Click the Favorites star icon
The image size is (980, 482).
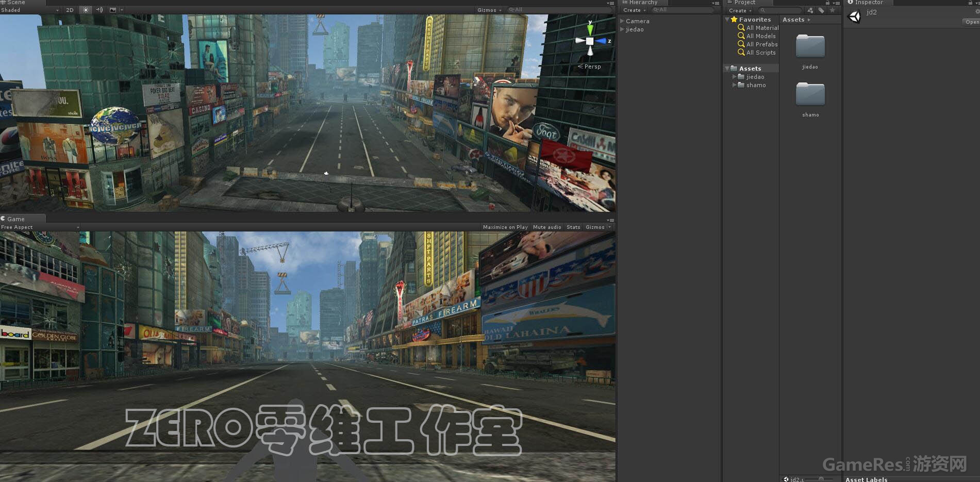[x=734, y=20]
